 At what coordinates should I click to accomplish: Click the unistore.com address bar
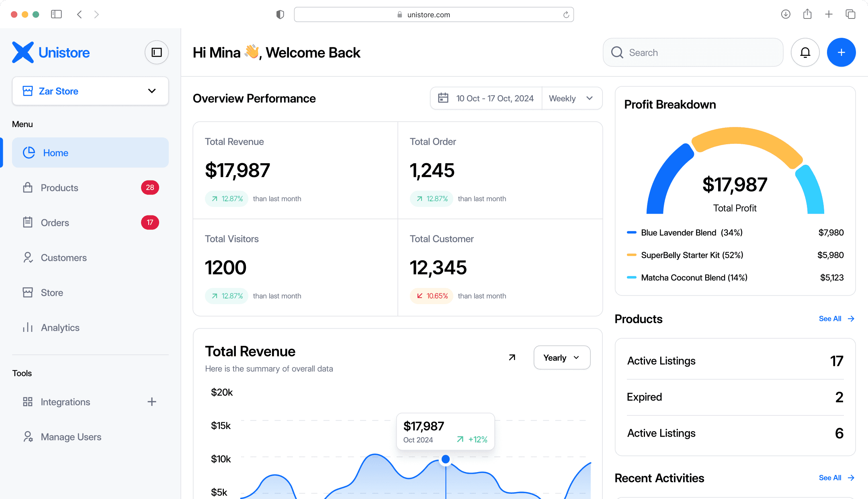tap(434, 14)
